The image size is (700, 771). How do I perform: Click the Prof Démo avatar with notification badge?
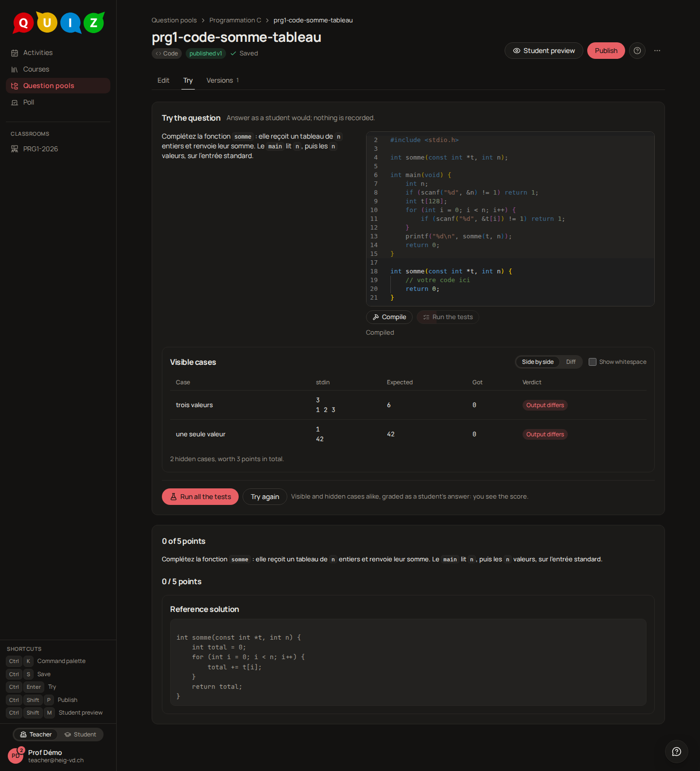16,755
